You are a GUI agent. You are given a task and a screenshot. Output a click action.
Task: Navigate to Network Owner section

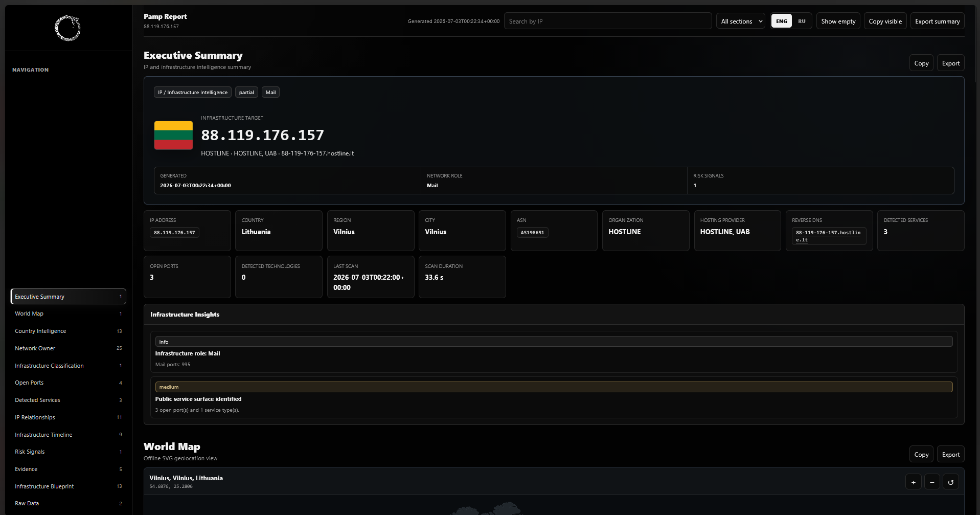[x=68, y=348]
